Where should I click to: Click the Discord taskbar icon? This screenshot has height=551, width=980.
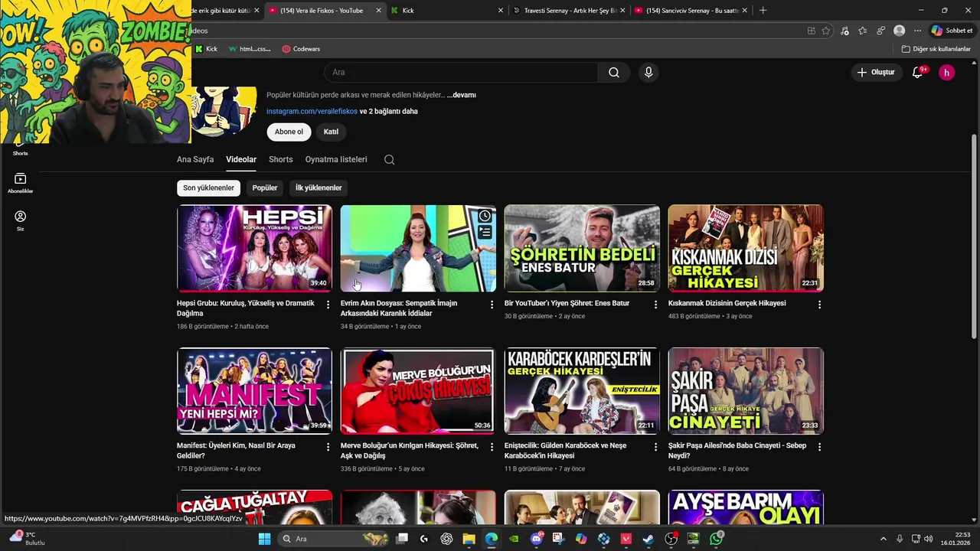point(537,539)
